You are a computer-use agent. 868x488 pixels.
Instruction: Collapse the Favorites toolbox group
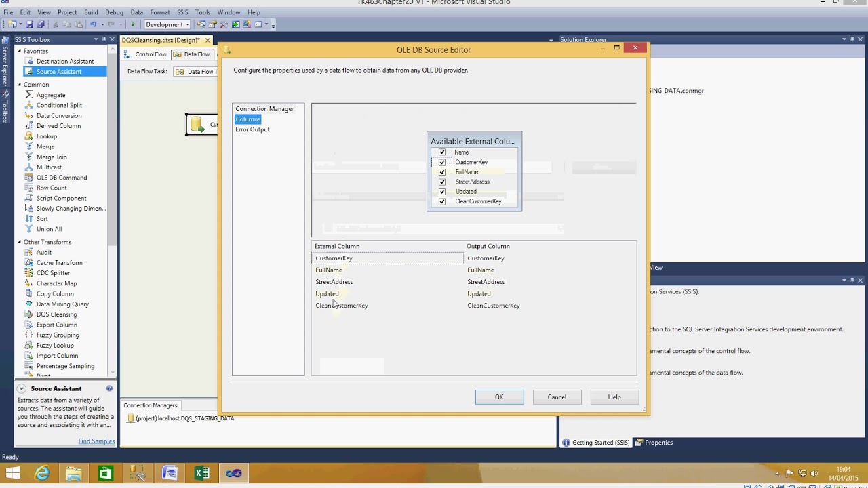click(19, 52)
